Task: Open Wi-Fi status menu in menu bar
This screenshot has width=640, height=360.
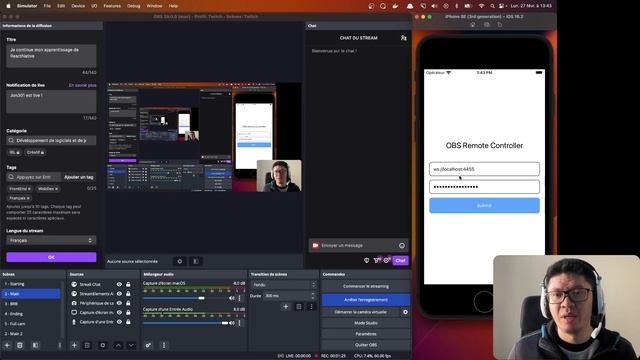Action: tap(482, 6)
